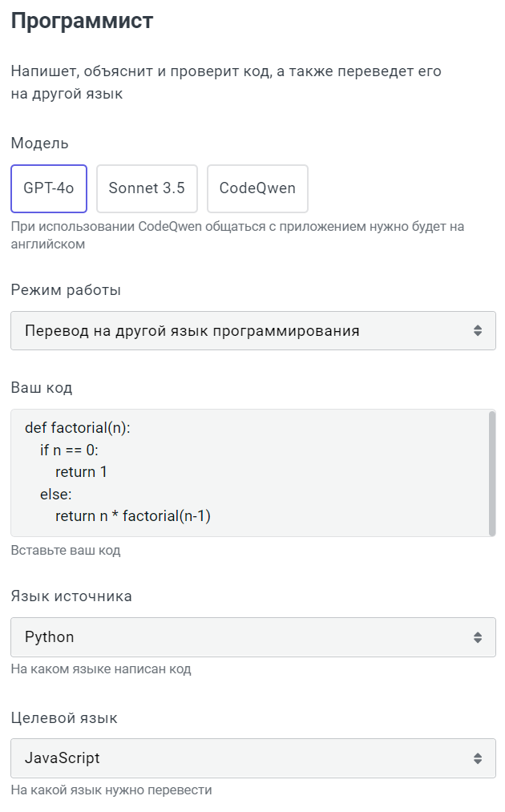Click the CodeQwen English-only notice text
The width and height of the screenshot is (505, 812).
237,235
